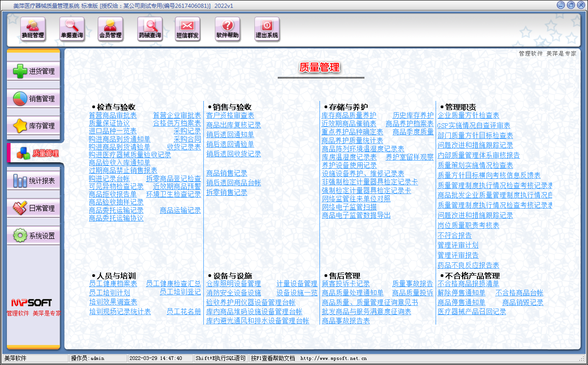This screenshot has height=365, width=588.
Task: Click the 客户资格审查表 link
Action: tap(230, 116)
